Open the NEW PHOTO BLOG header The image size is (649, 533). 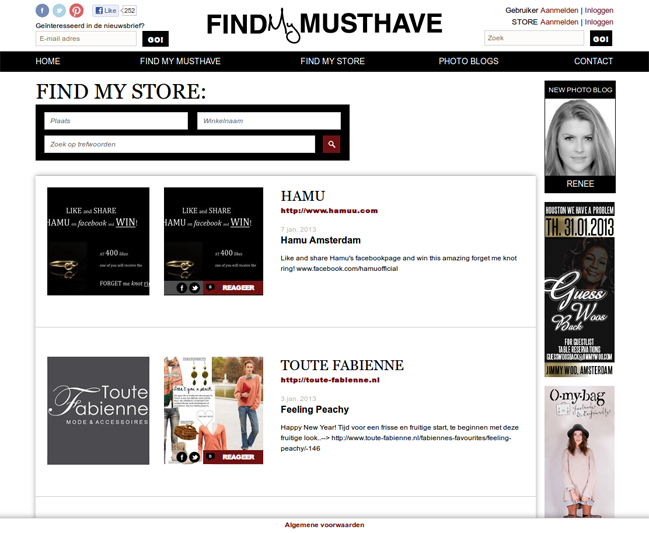tap(580, 90)
